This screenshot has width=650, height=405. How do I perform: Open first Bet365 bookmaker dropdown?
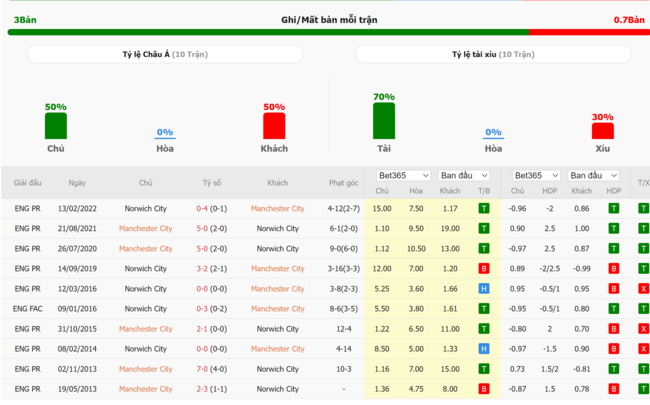tap(403, 175)
